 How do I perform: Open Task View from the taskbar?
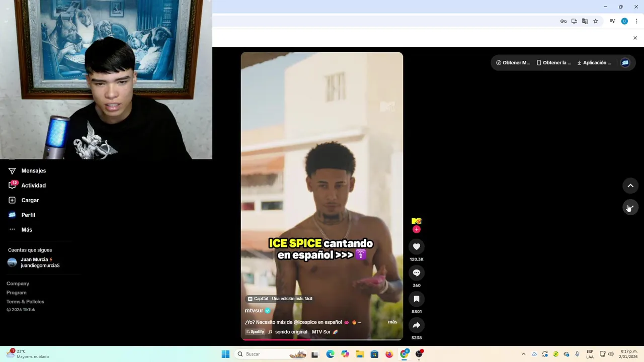[x=315, y=354]
